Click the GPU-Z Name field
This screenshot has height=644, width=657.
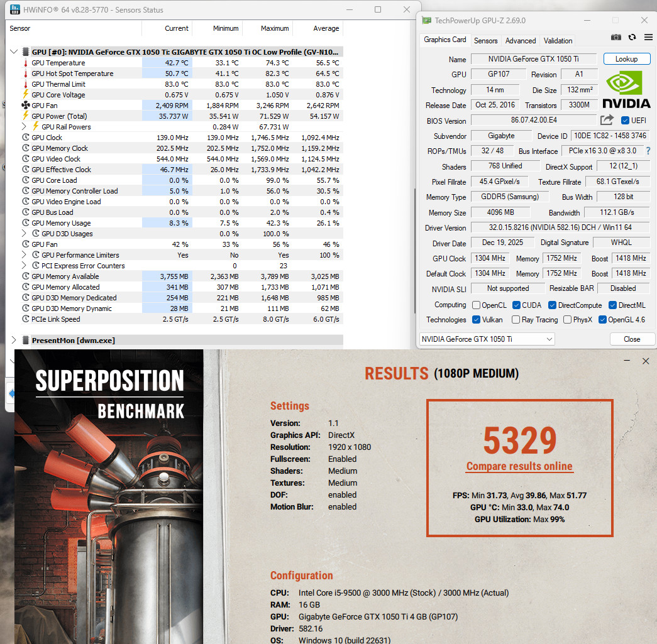533,59
